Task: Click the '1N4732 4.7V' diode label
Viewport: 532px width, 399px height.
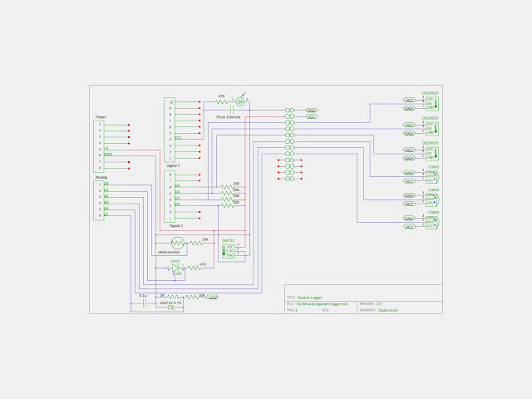Action: 170,303
